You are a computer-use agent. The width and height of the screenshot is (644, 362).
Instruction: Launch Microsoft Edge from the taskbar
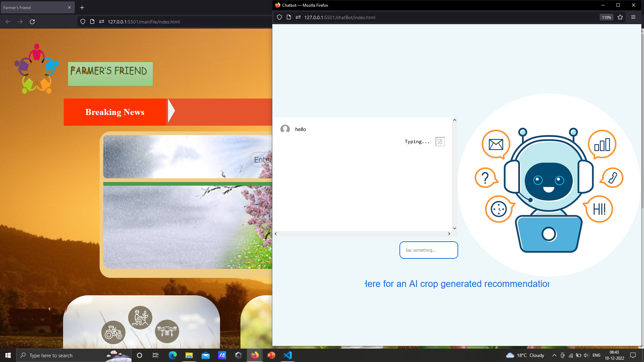click(x=173, y=355)
